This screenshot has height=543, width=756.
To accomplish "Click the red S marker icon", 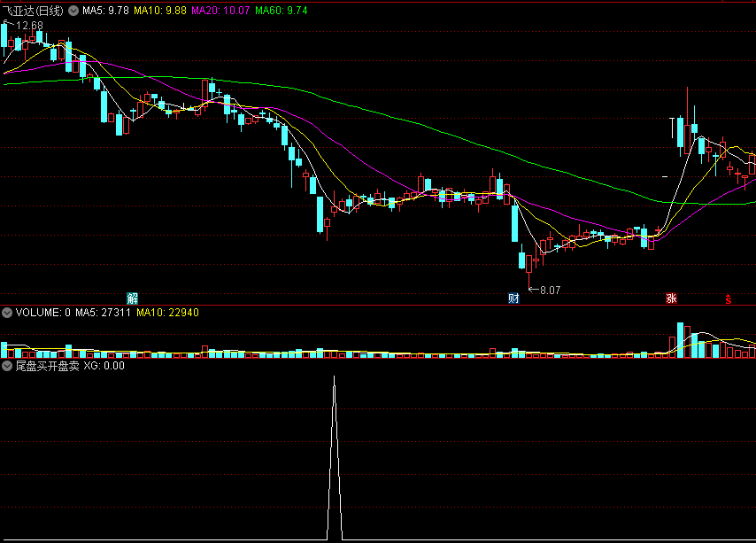I will pos(728,299).
